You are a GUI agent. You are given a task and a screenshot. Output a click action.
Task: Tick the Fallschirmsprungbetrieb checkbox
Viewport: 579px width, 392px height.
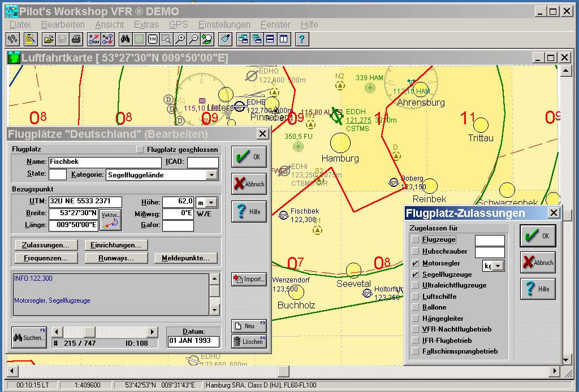[416, 351]
